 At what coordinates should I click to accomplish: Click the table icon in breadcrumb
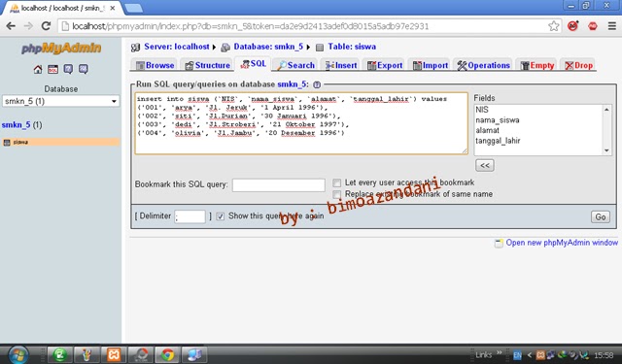[320, 48]
